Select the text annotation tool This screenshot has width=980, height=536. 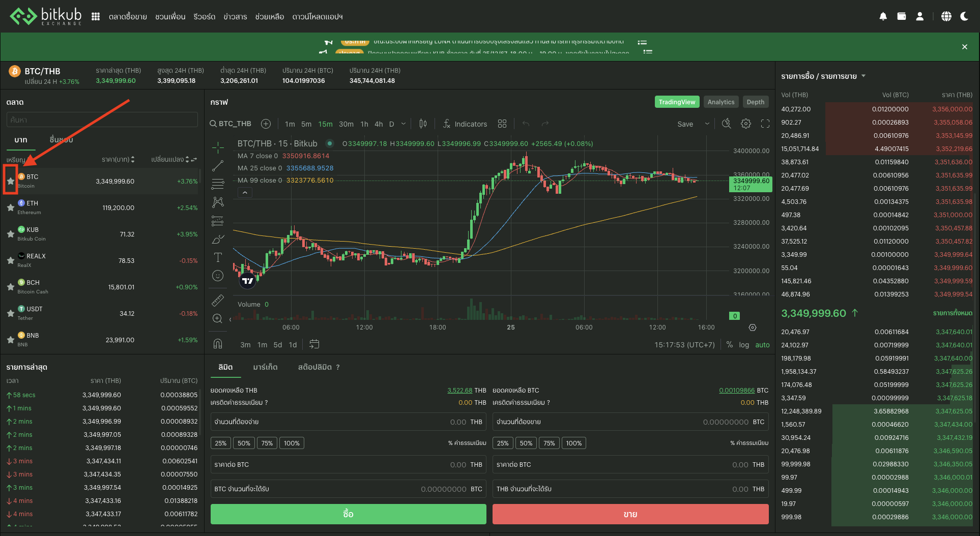click(x=218, y=257)
